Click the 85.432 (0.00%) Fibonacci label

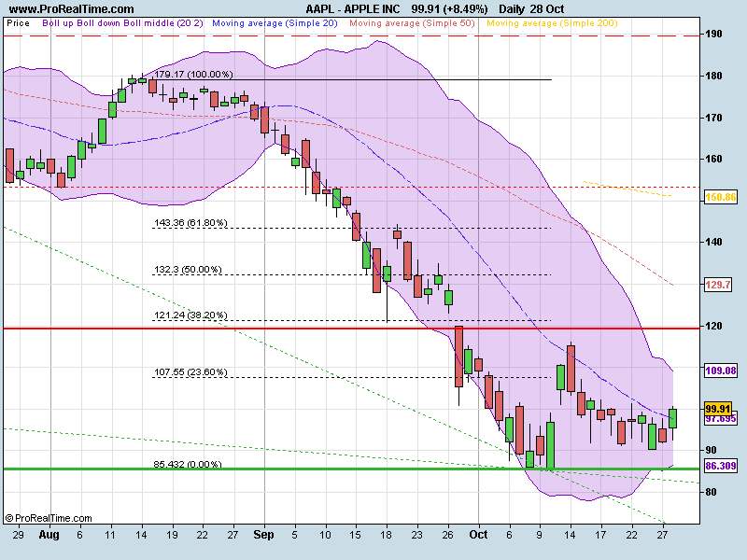[x=188, y=464]
